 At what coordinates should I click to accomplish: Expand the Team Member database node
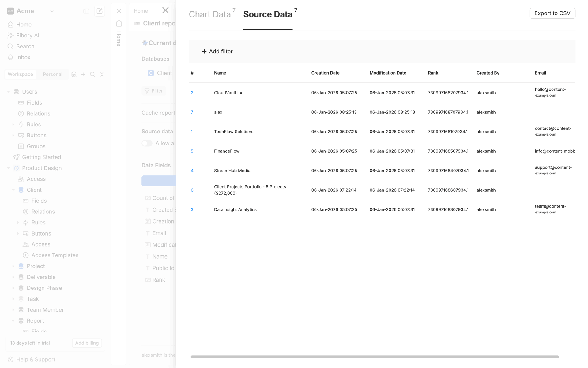(13, 310)
